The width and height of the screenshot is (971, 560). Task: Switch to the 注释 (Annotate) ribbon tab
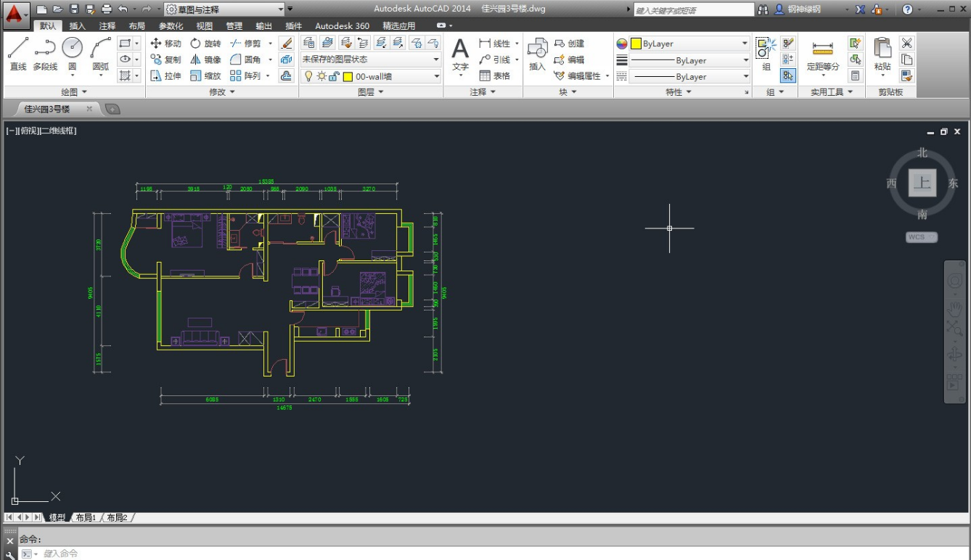click(x=107, y=25)
